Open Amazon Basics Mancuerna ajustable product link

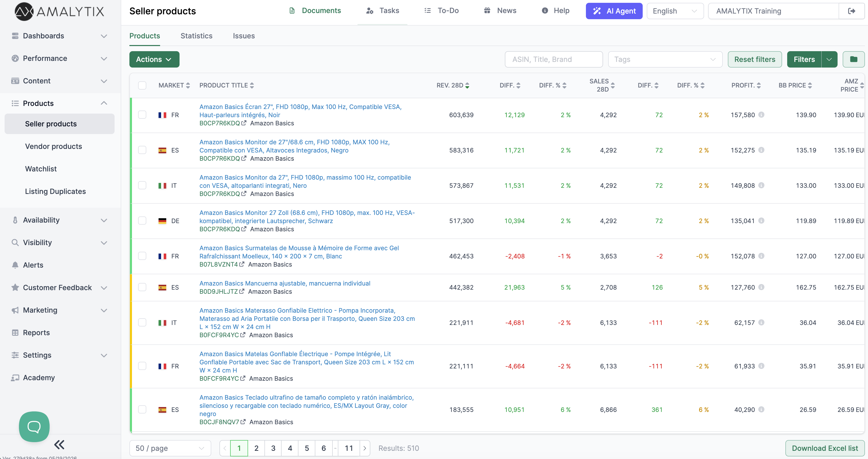point(285,283)
